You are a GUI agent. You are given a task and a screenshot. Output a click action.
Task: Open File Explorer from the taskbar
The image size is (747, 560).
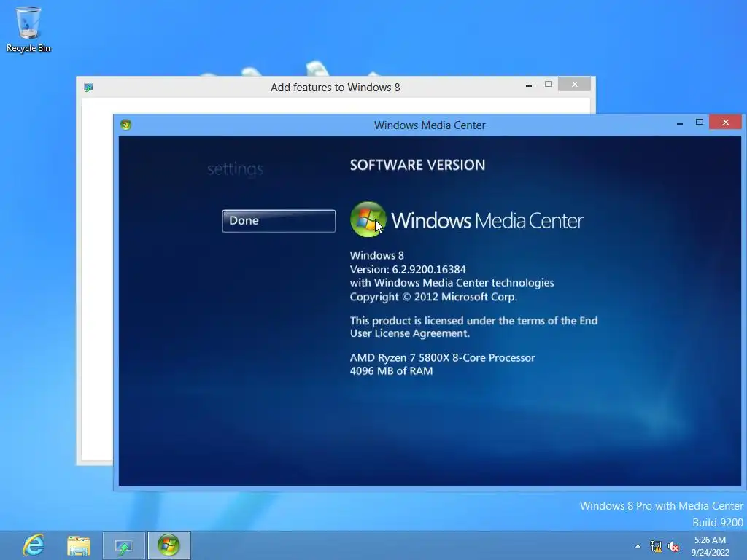(x=79, y=545)
